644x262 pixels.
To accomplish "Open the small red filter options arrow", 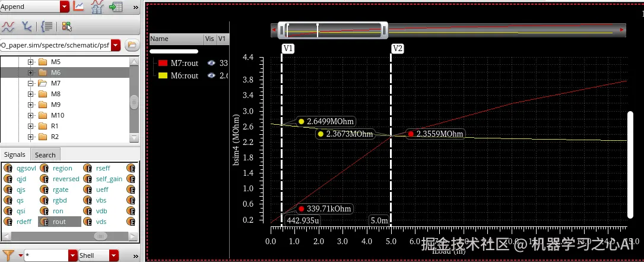I will point(21,255).
